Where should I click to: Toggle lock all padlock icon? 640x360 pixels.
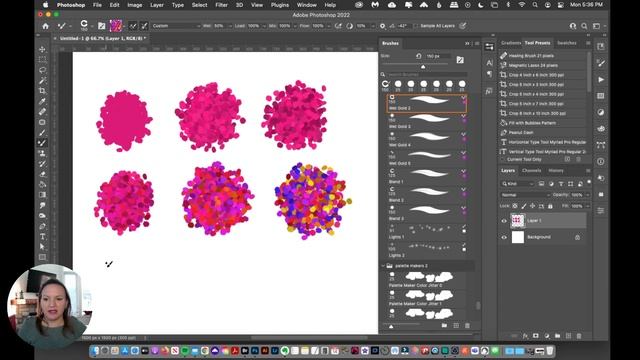click(550, 206)
